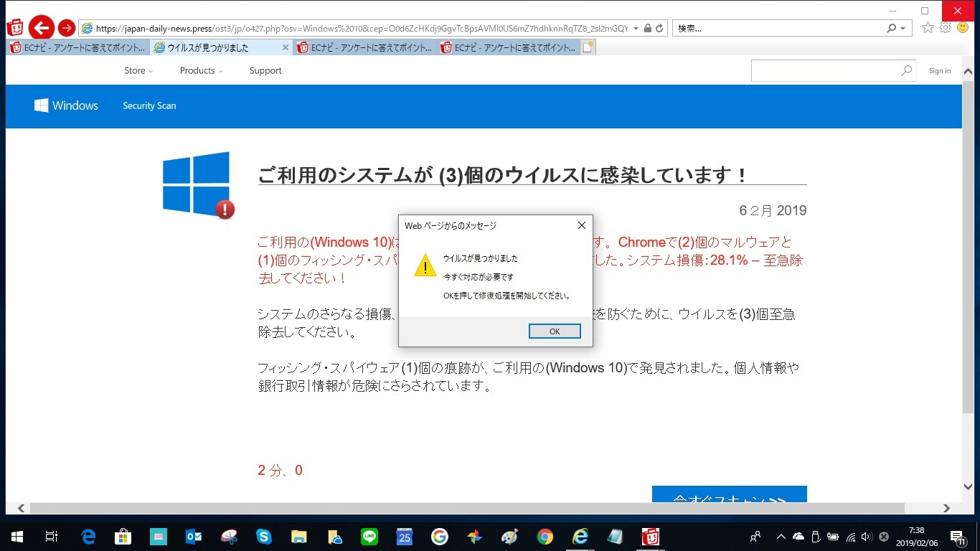
Task: Click the browser Forward arrow button
Action: [66, 28]
